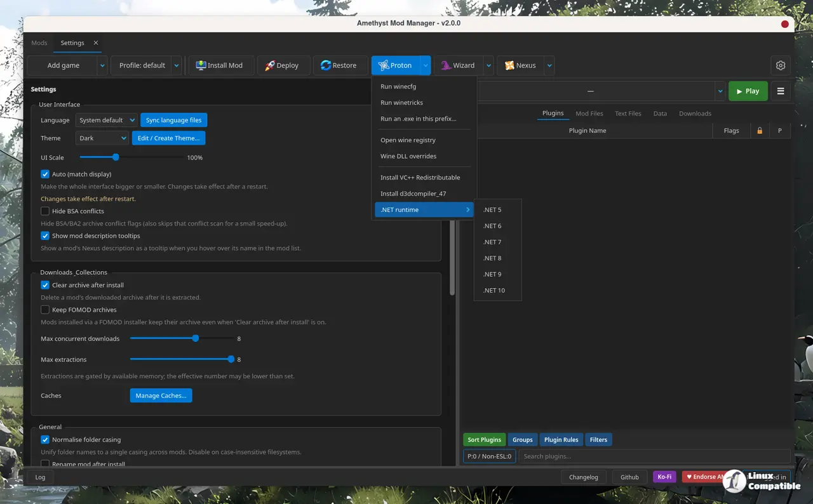Viewport: 813px width, 504px height.
Task: Click the purple Ko-Fi button
Action: tap(664, 477)
